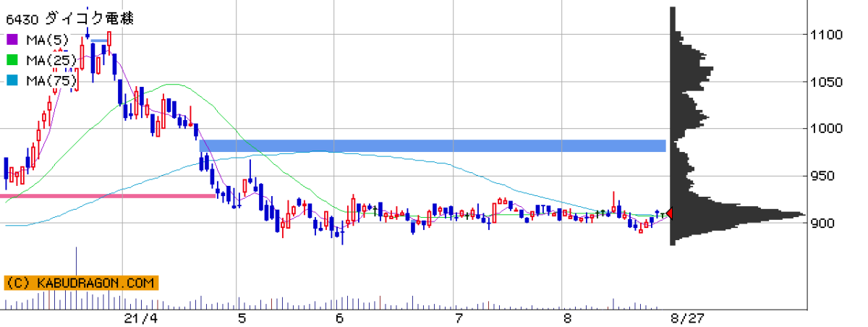The height and width of the screenshot is (327, 868).
Task: Click the 6 month axis label
Action: (x=339, y=318)
